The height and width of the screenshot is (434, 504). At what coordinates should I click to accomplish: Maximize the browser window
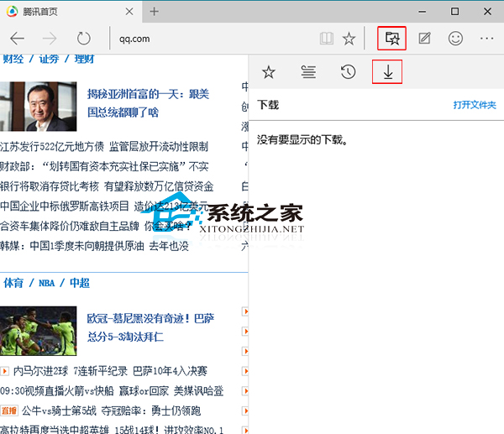pos(454,12)
